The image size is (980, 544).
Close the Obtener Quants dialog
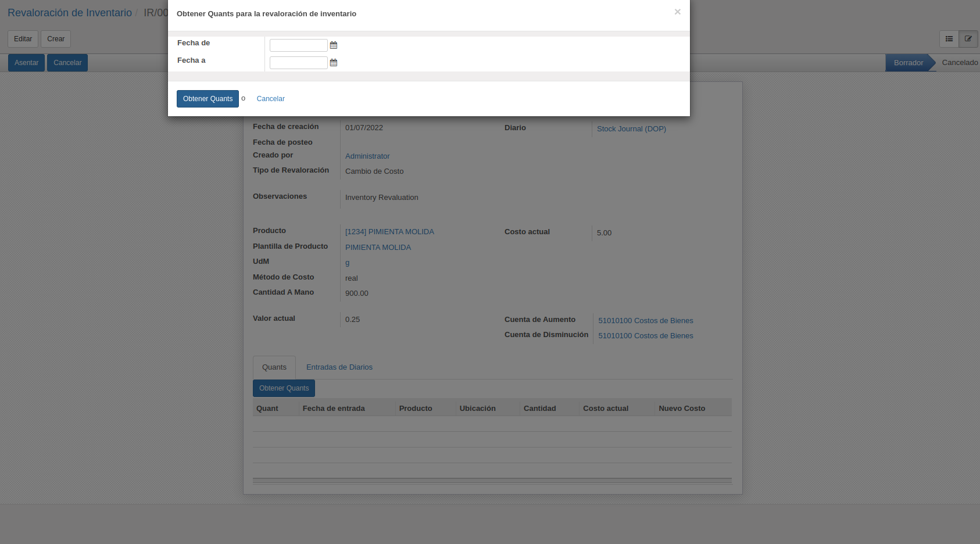677,12
